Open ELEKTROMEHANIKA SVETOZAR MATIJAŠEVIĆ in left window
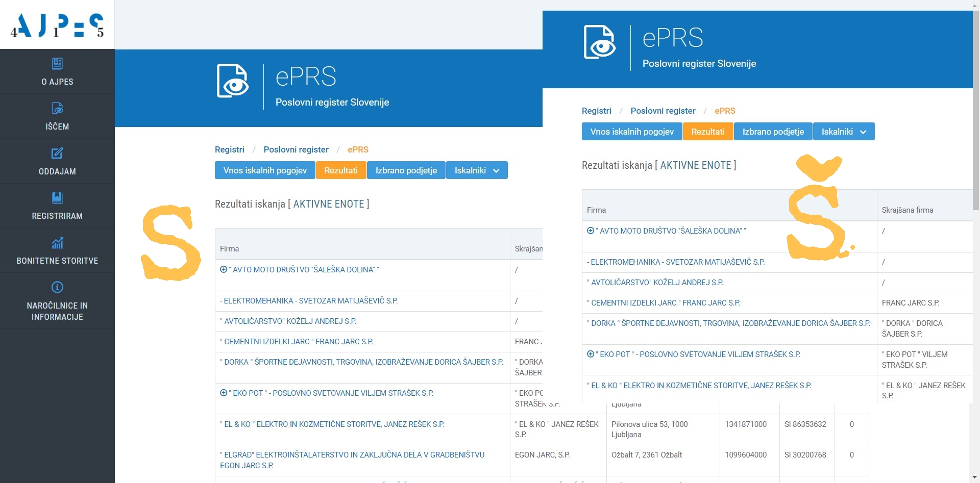The image size is (980, 483). (x=309, y=301)
